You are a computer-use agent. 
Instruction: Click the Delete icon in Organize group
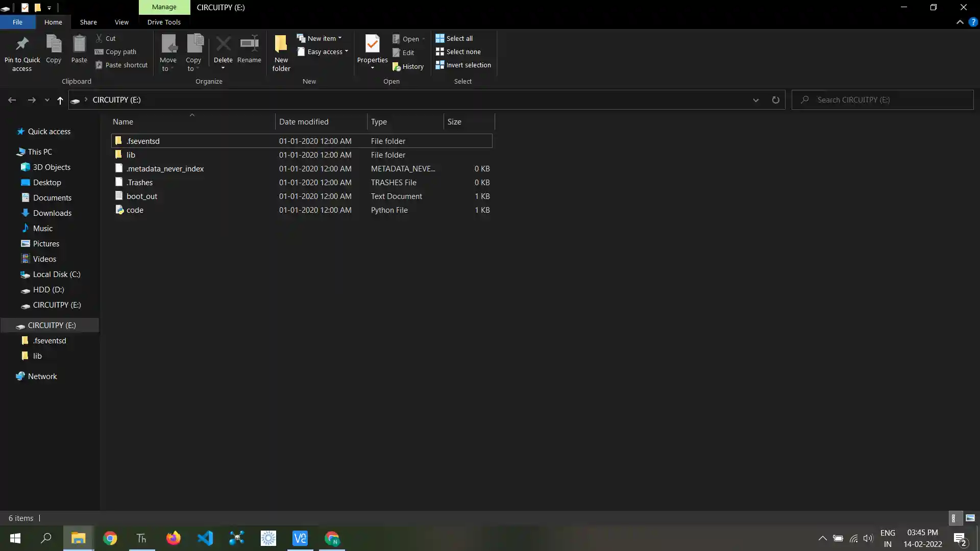point(223,44)
